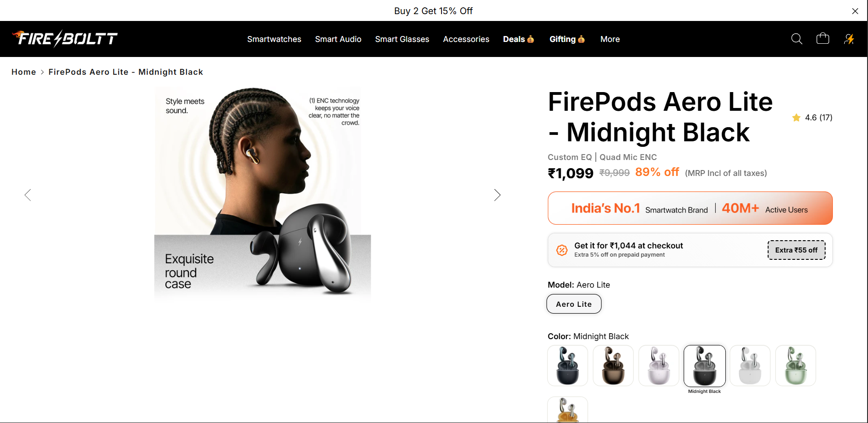Screen dimensions: 868x423
Task: Expand the Smartwatches menu
Action: 274,39
